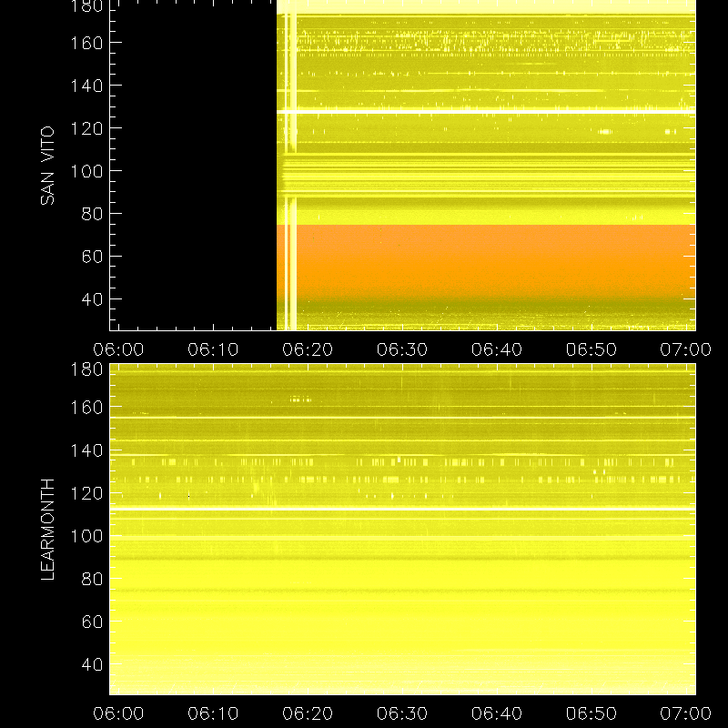Pick the 40 tick label on Learmonth axis
The image size is (728, 728).
(93, 664)
